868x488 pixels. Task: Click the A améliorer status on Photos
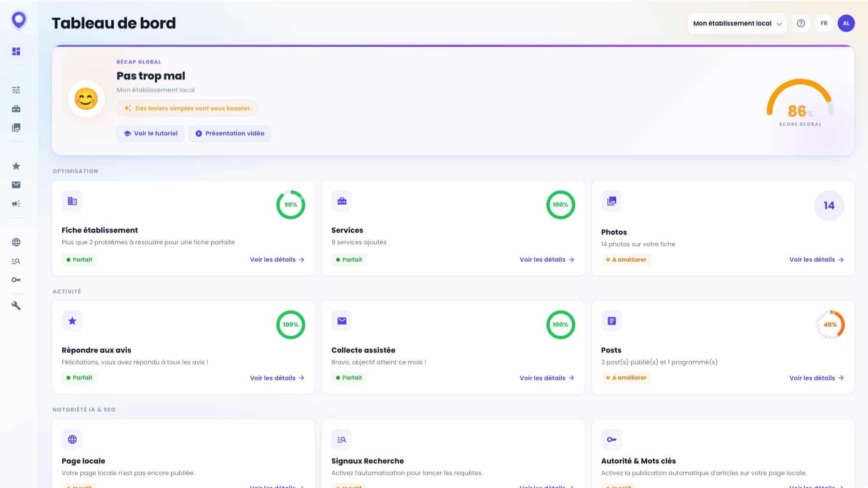coord(626,260)
